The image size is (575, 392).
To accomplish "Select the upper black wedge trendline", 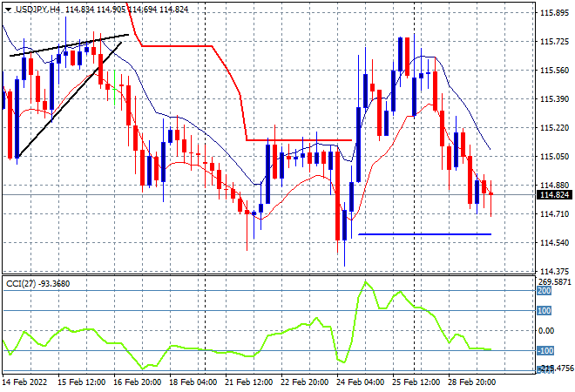I will point(69,45).
